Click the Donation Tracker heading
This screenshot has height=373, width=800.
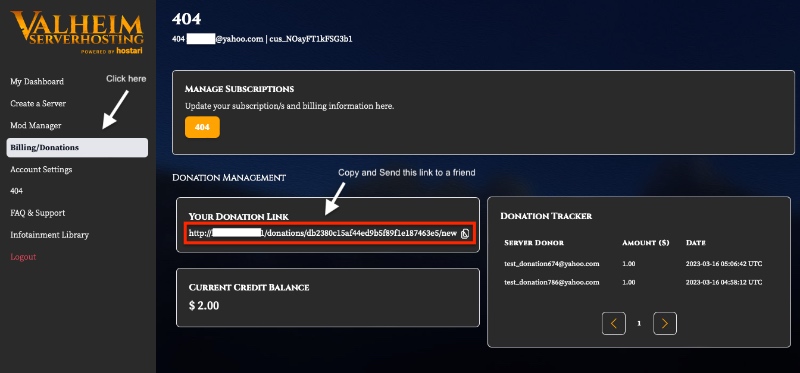[x=546, y=216]
